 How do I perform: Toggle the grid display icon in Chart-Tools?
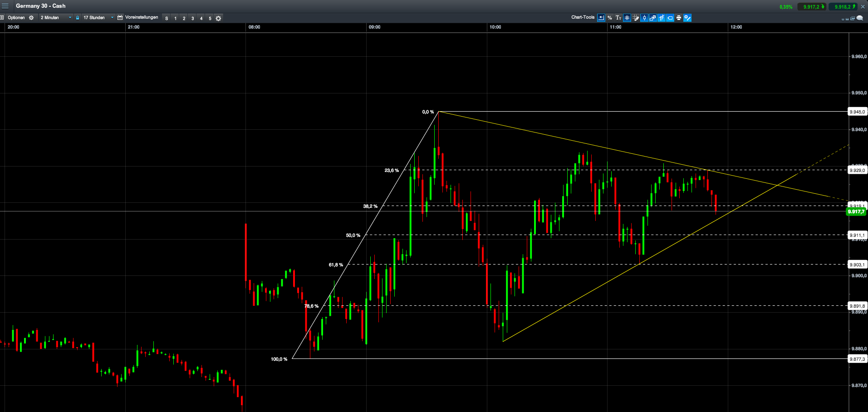click(627, 18)
